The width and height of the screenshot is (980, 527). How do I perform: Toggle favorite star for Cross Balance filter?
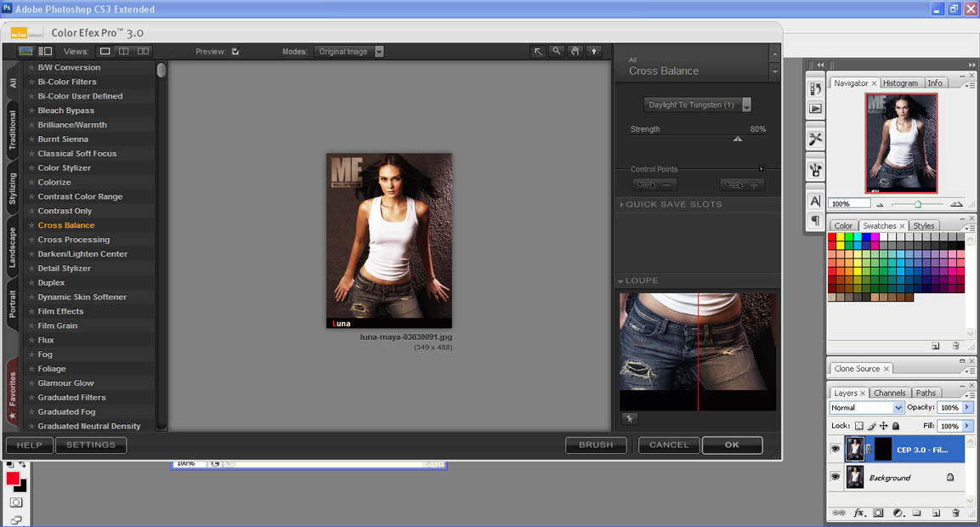31,225
